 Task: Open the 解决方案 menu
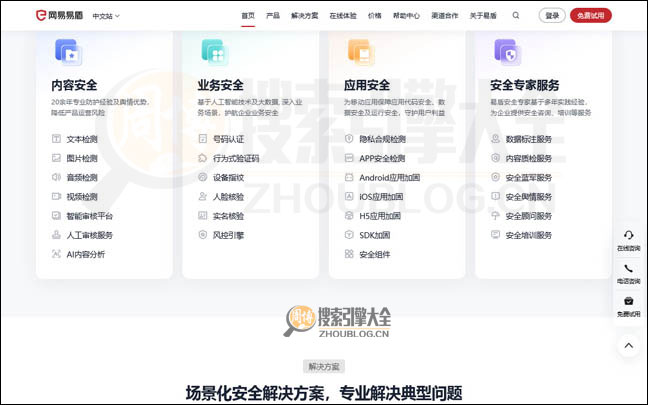point(305,16)
